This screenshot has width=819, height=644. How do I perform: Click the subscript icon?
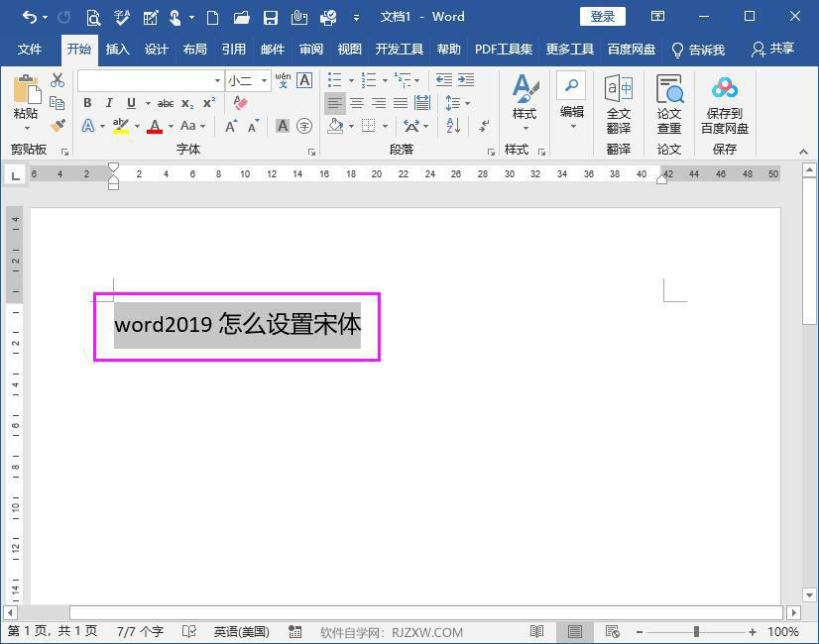(x=187, y=103)
